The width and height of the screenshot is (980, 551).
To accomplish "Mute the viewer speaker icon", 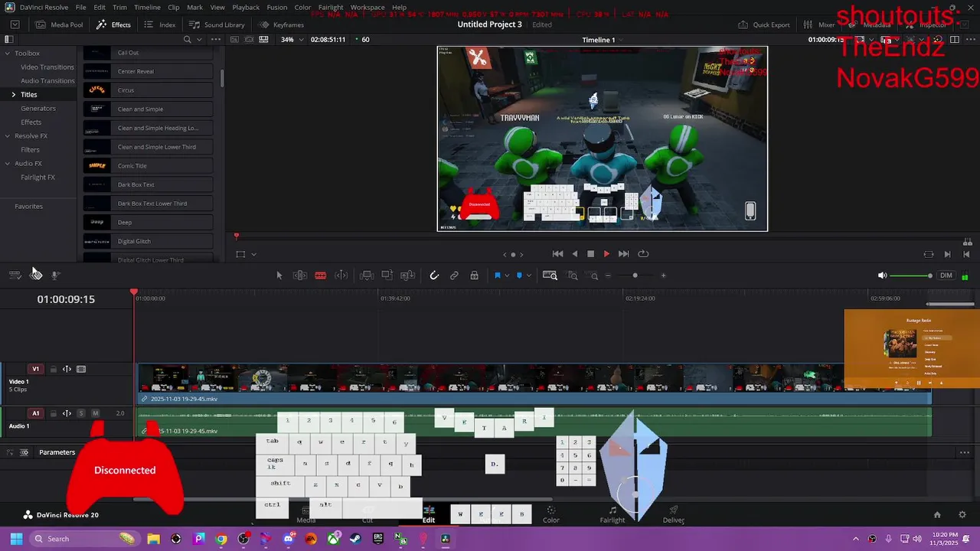I will pos(882,275).
